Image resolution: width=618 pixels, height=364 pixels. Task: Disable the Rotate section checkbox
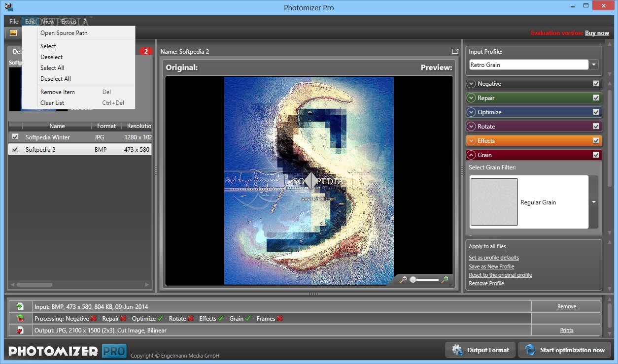(x=596, y=127)
